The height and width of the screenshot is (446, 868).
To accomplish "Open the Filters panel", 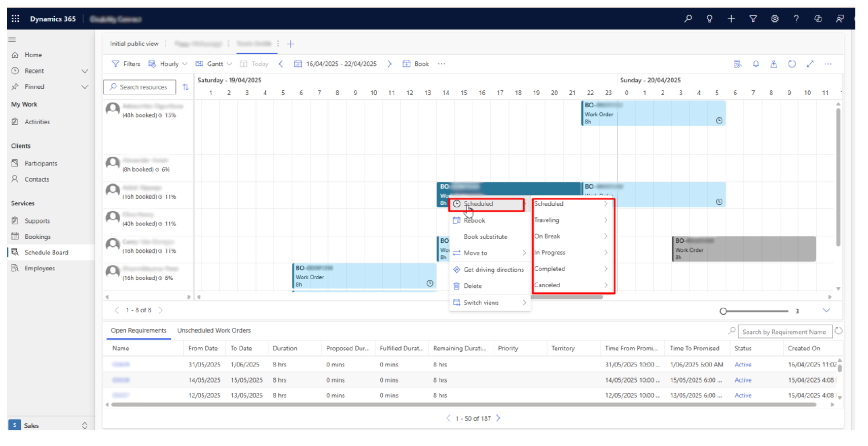I will tap(126, 64).
